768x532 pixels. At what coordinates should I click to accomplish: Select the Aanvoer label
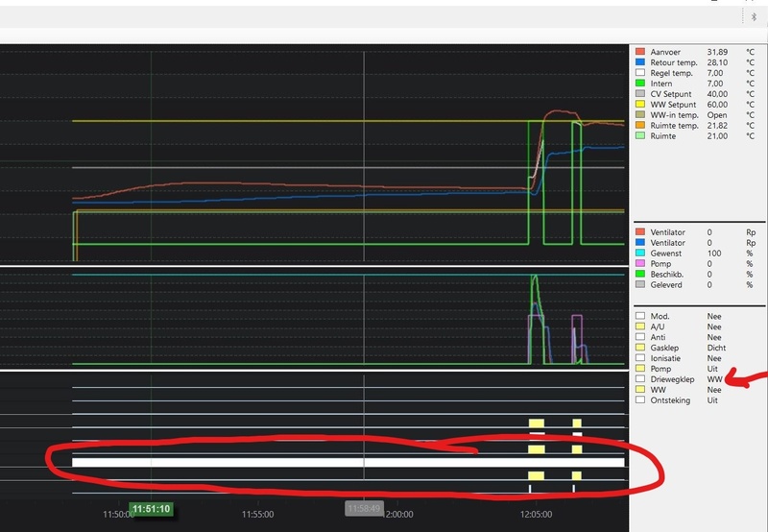[x=665, y=52]
